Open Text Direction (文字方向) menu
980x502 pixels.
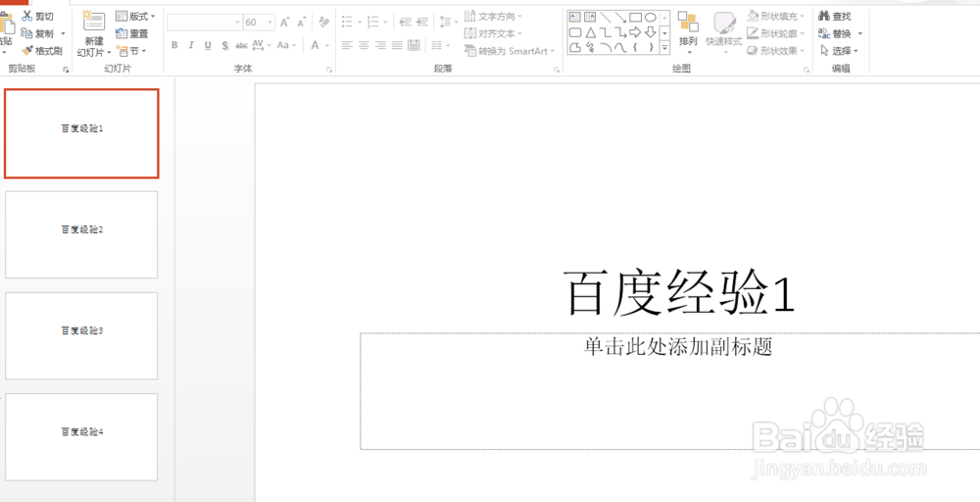pos(494,17)
